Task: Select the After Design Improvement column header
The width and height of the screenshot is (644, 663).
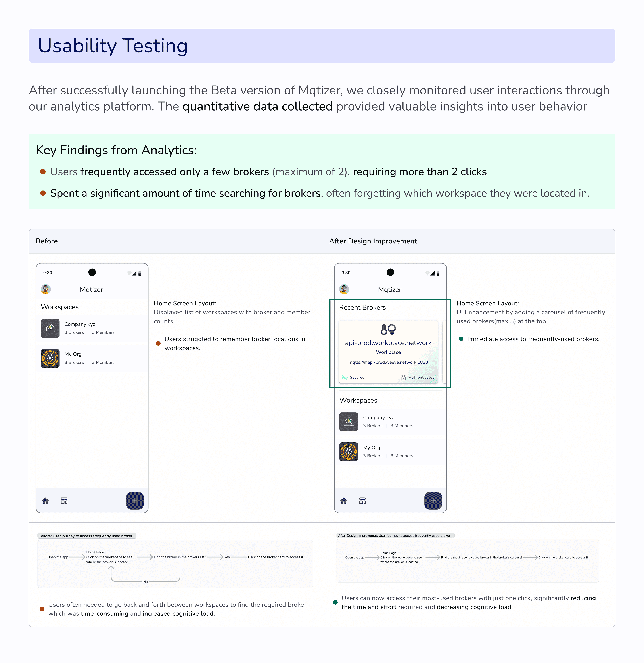Action: click(373, 241)
